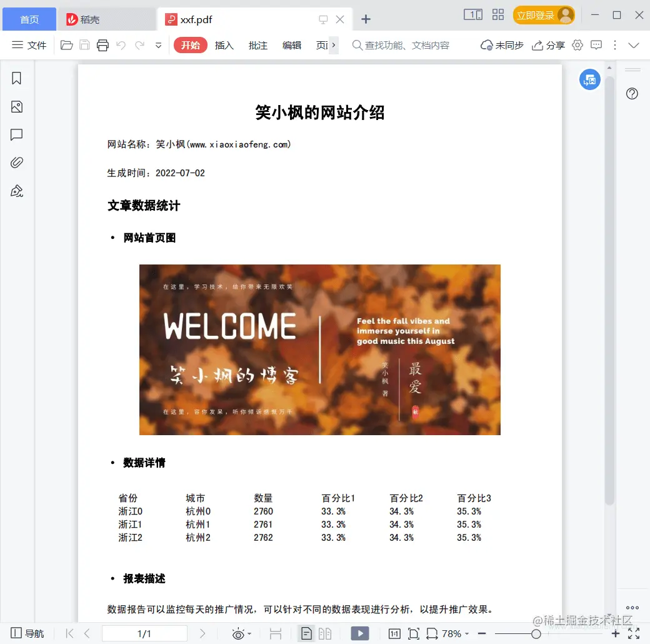Zoom out with minus button

(482, 633)
